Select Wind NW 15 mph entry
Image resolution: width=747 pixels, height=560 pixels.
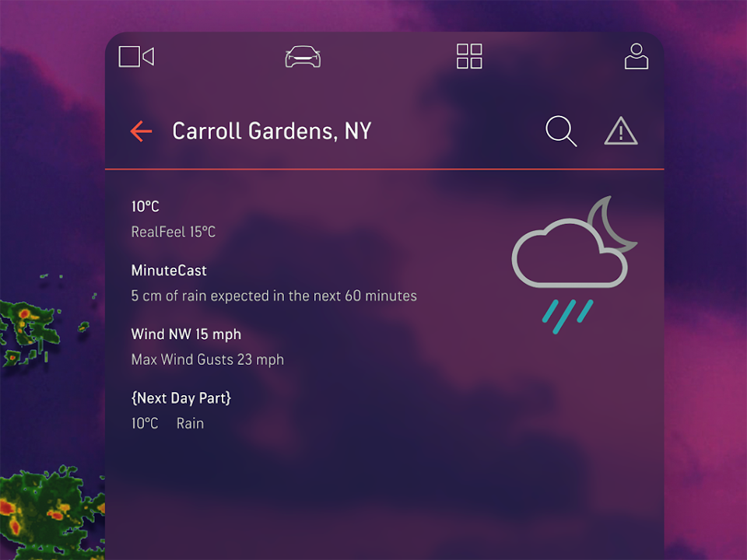click(x=186, y=334)
